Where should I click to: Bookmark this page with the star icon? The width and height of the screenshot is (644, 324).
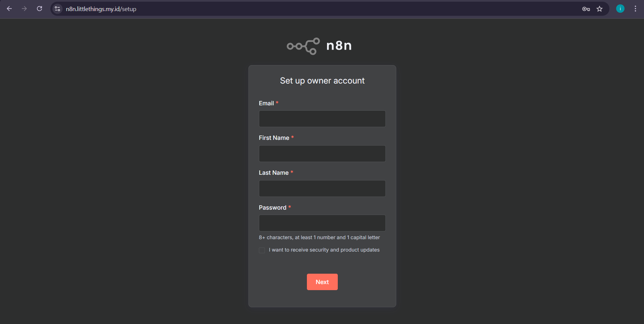[600, 9]
